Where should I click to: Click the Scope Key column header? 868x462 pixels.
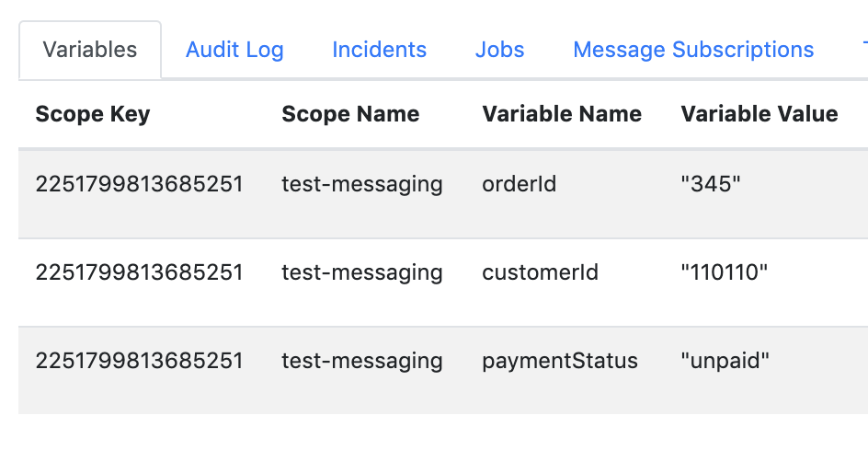coord(93,114)
